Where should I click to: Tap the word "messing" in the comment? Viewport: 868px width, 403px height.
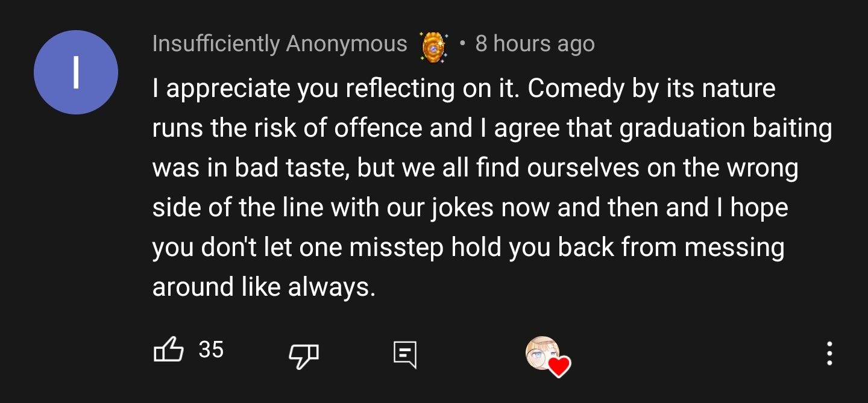pos(735,248)
